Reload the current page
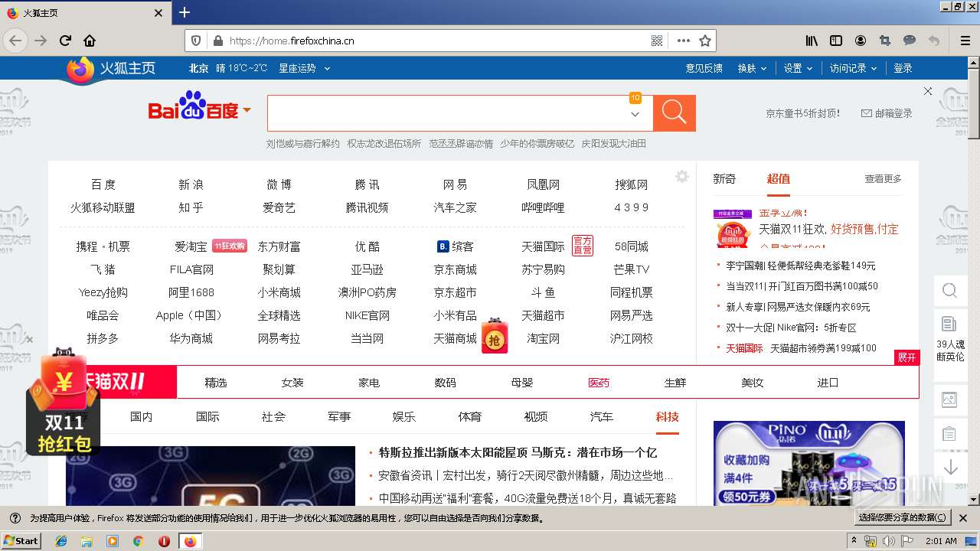Viewport: 980px width, 551px height. [66, 41]
